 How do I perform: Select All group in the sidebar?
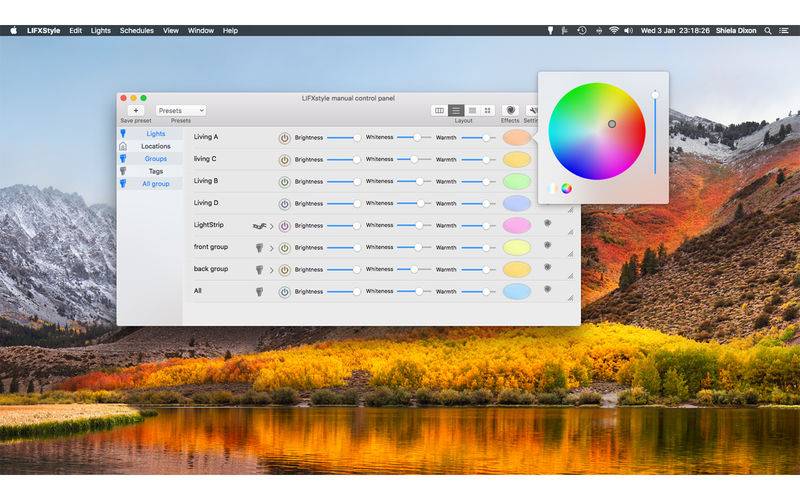pos(156,184)
